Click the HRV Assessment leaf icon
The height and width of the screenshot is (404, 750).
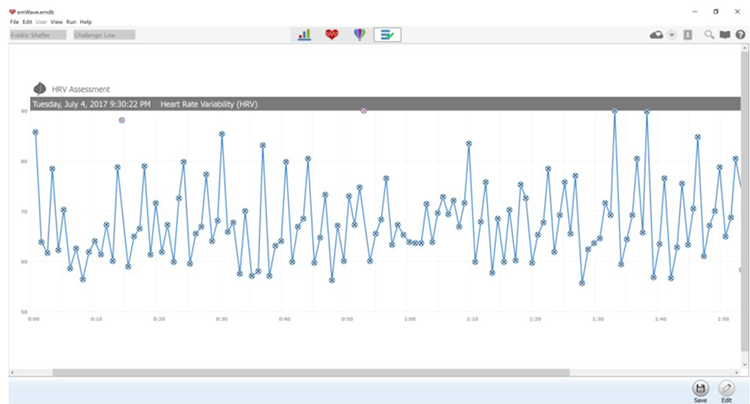click(40, 89)
